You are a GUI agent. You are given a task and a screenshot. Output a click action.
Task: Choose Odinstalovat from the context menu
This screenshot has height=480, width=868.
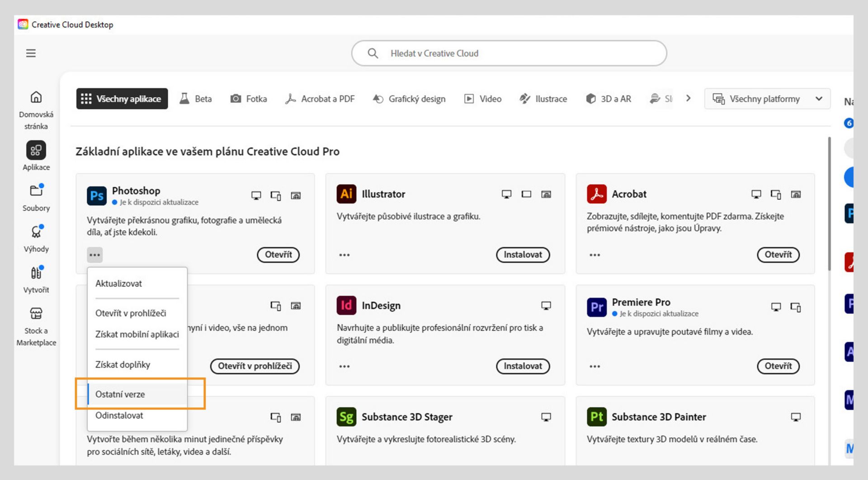click(x=119, y=415)
